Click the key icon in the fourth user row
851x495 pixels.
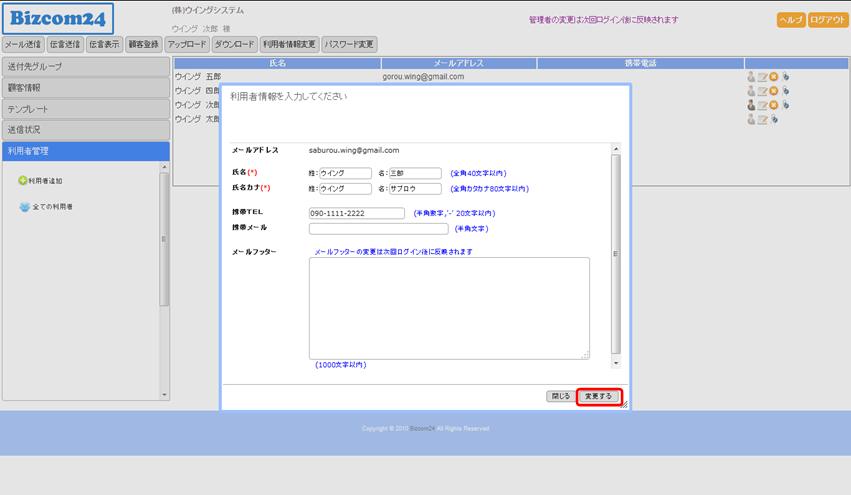[x=773, y=119]
